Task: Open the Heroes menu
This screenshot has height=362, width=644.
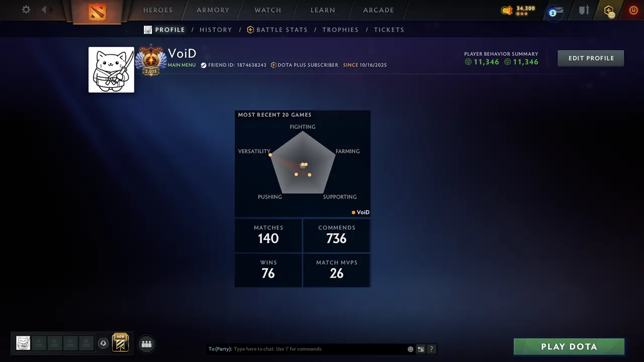Action: pos(157,10)
